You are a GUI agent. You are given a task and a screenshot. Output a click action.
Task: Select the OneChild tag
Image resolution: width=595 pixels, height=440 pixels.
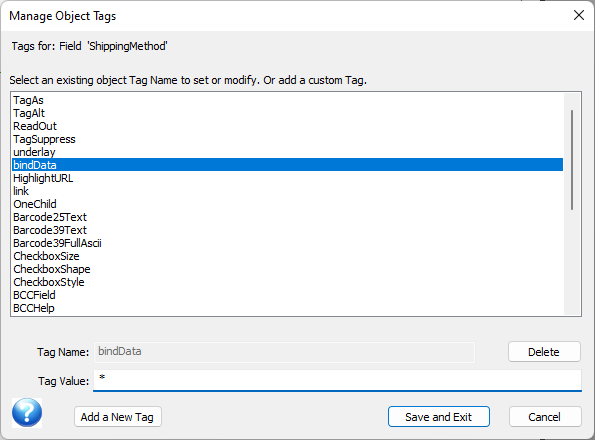coord(287,204)
